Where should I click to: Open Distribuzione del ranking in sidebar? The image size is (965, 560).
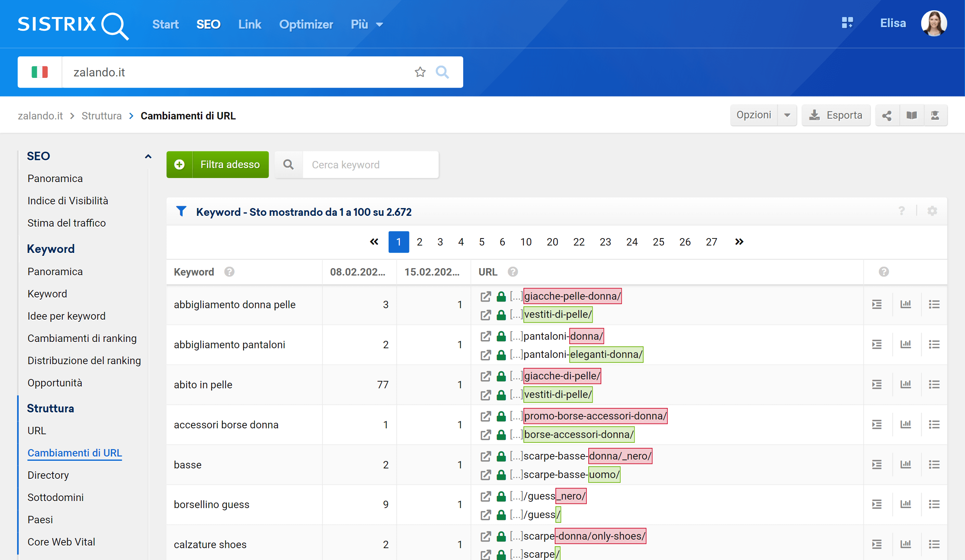(x=84, y=360)
